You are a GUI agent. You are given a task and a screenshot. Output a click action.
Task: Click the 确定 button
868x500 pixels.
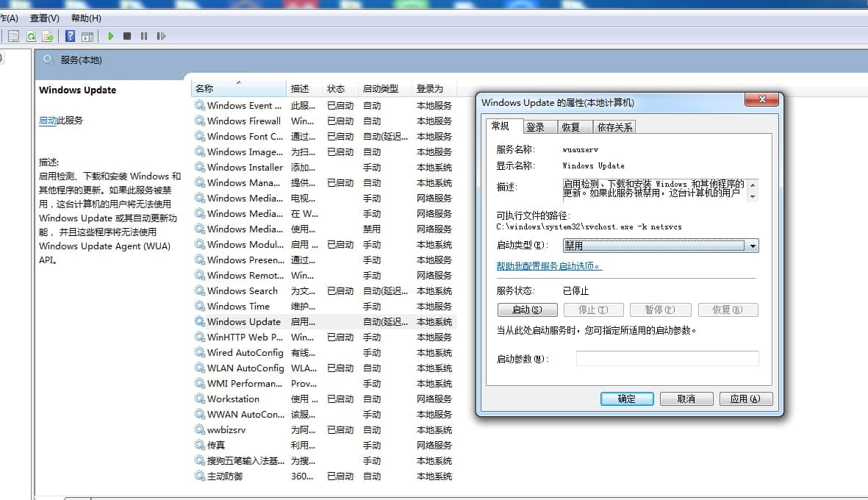point(627,399)
